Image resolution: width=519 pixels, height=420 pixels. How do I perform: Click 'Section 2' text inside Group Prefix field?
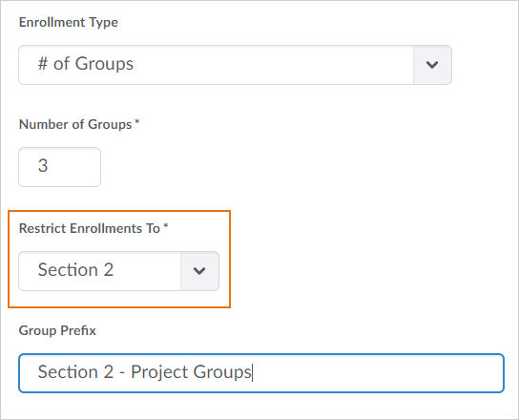pos(75,371)
